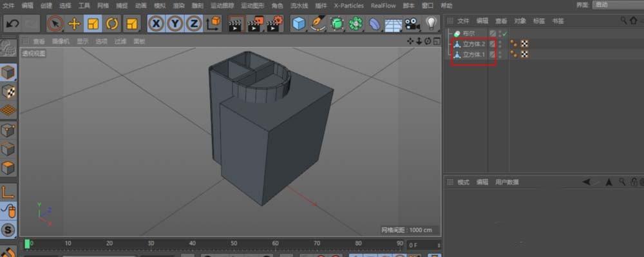Switch to Points mode
Screen dimensions: 644x257
point(8,131)
